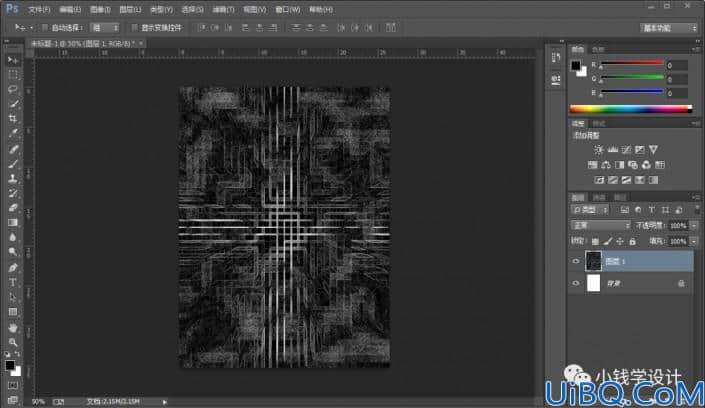Select the Rectangle shape tool
The image size is (705, 408).
click(13, 312)
